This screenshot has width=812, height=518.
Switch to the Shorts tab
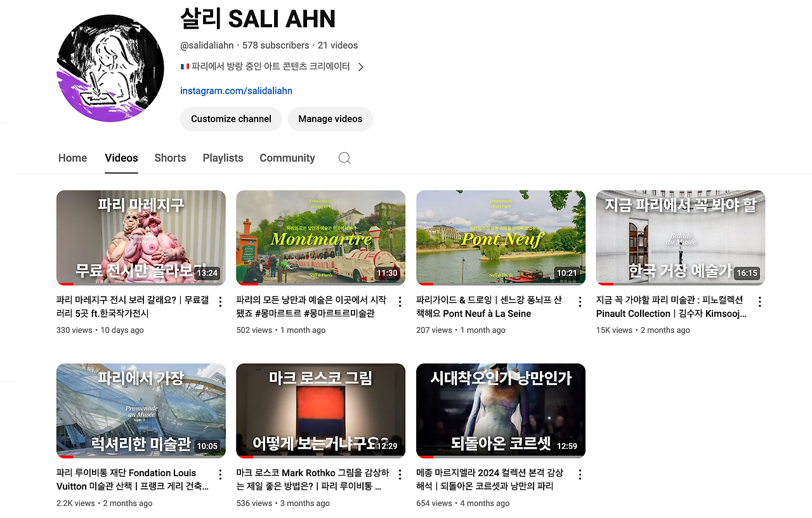pyautogui.click(x=170, y=158)
